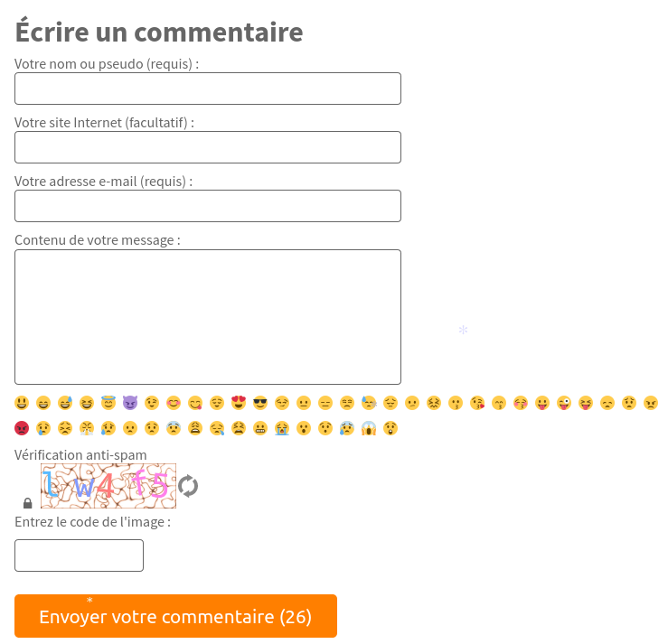The width and height of the screenshot is (668, 644).
Task: Click the captcha code image
Action: coord(108,486)
